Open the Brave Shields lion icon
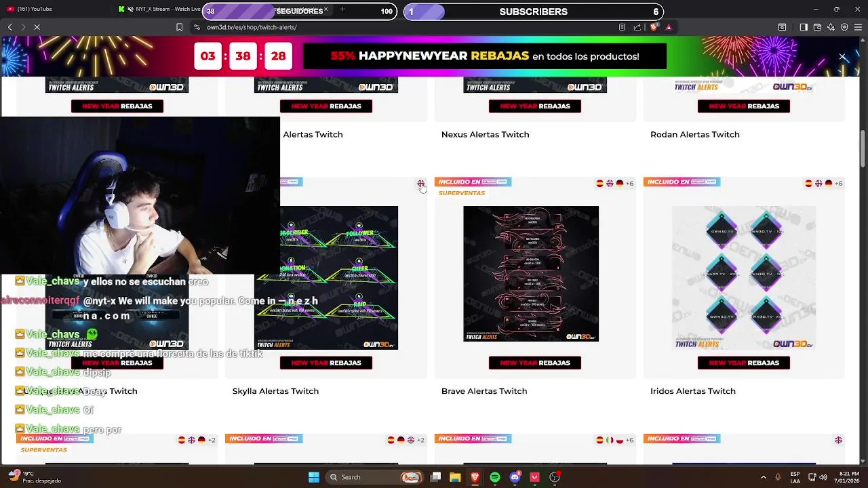 [654, 27]
